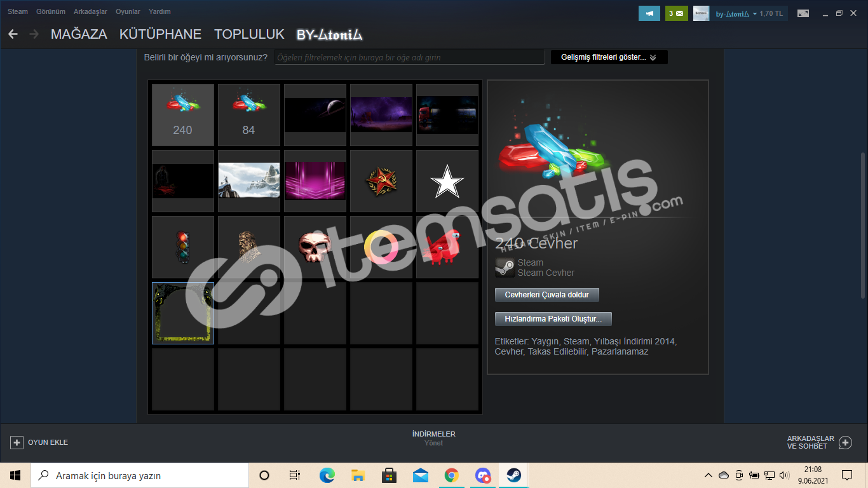Select the red truck background item
The image size is (868, 488).
coord(447,115)
